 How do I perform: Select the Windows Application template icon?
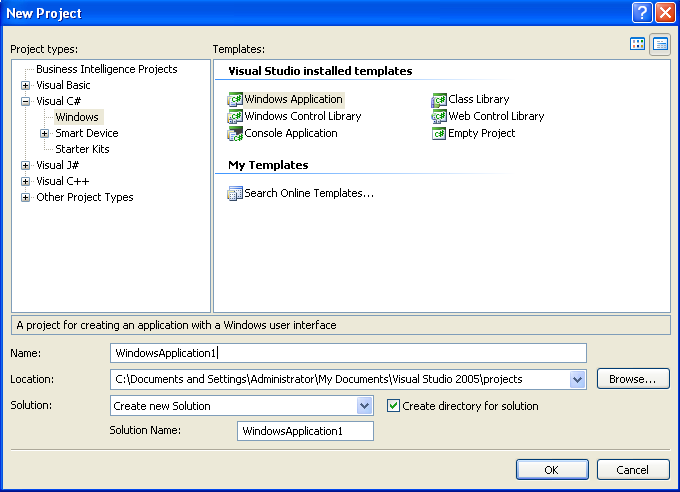235,100
